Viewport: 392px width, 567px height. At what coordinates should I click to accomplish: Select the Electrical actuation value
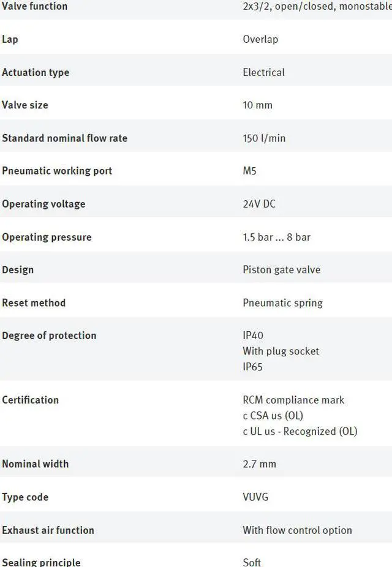coord(263,72)
